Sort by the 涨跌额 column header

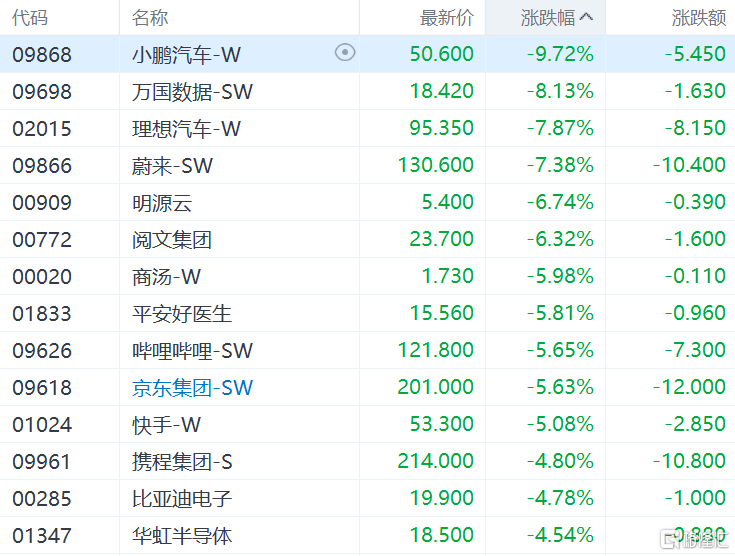(x=698, y=18)
